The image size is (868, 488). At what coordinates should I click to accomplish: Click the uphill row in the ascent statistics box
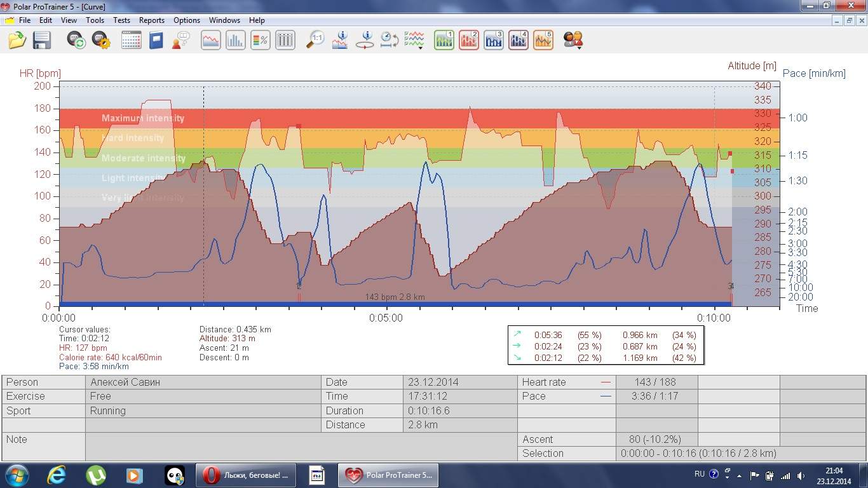point(606,335)
